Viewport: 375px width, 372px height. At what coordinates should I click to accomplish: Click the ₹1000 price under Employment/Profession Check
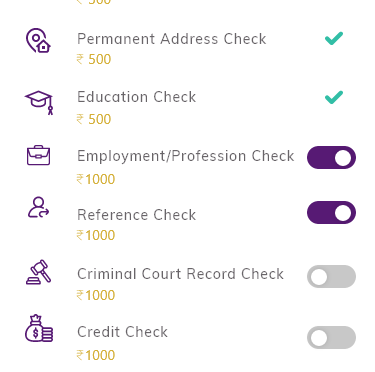click(x=96, y=179)
